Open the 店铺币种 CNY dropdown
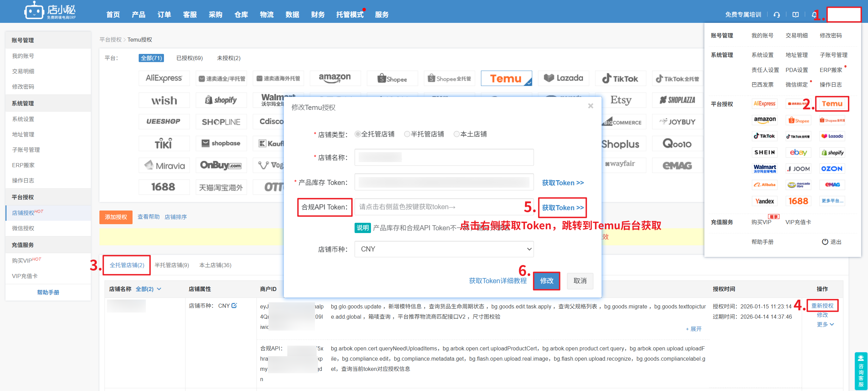Viewport: 868px width, 391px height. coord(444,249)
